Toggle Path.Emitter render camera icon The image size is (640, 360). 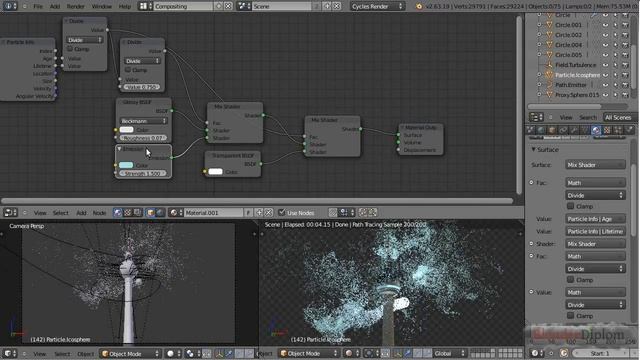coord(625,85)
